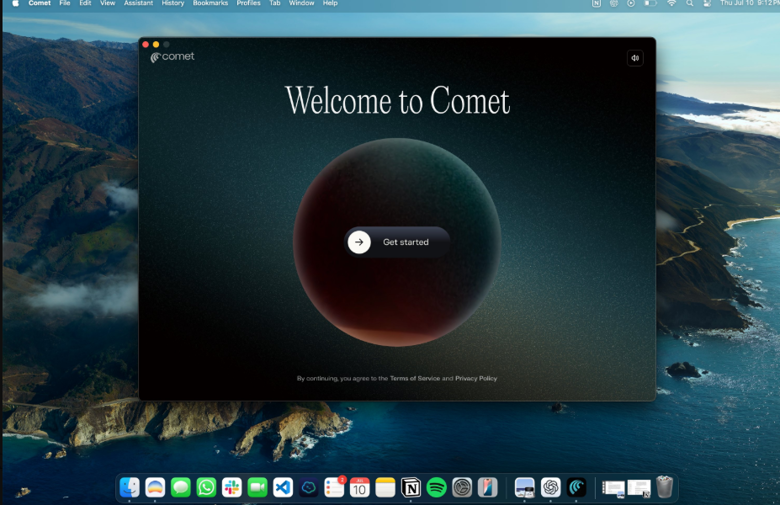Image resolution: width=780 pixels, height=505 pixels.
Task: Launch Spotify from the dock
Action: pyautogui.click(x=436, y=488)
